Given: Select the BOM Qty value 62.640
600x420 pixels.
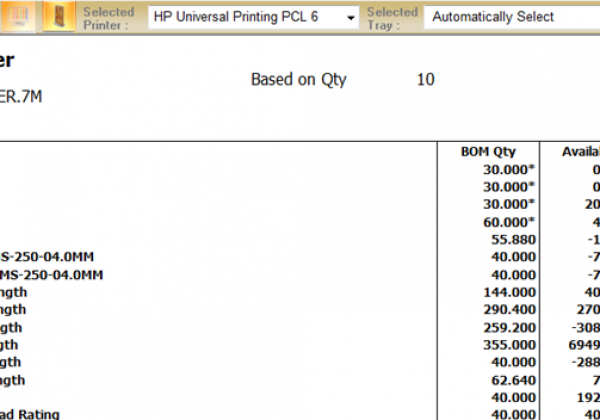Looking at the screenshot, I should [x=514, y=381].
